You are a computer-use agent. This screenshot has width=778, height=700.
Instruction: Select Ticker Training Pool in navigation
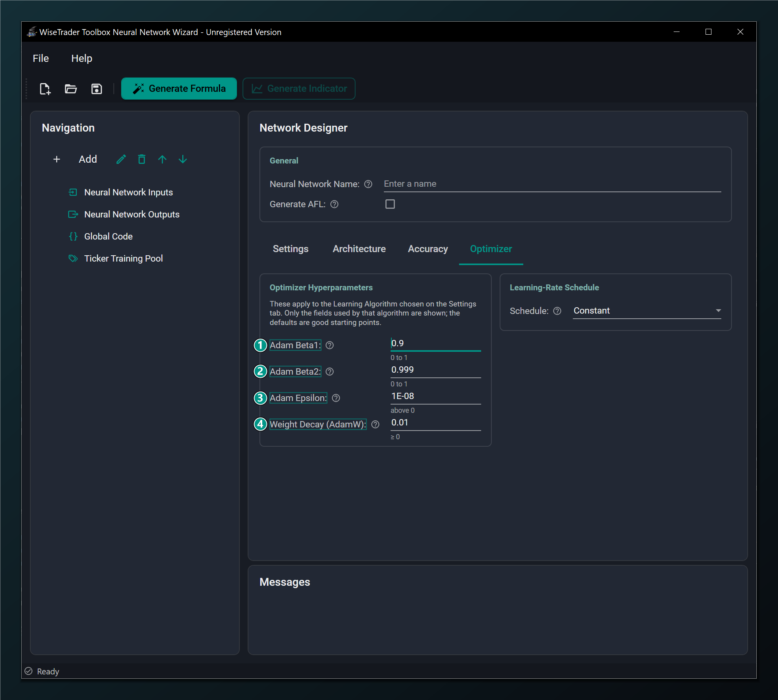pyautogui.click(x=123, y=258)
